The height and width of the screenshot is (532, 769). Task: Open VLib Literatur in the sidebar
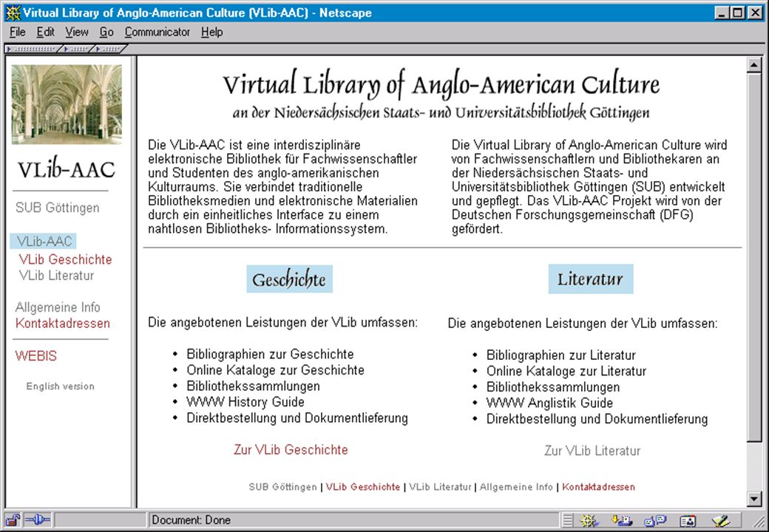[x=56, y=276]
